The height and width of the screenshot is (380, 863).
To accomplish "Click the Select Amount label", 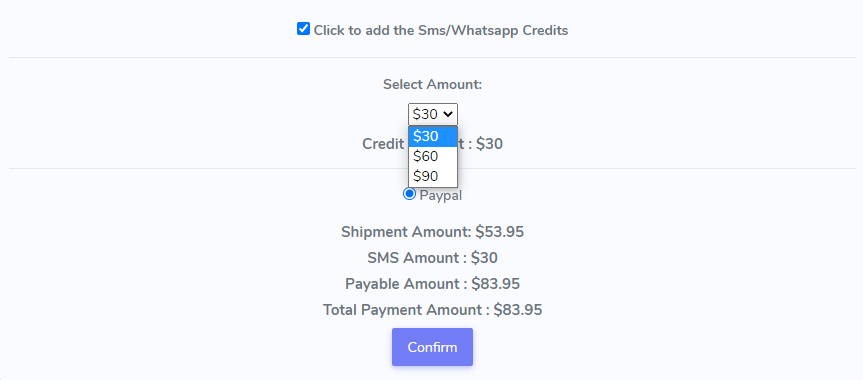I will click(432, 85).
